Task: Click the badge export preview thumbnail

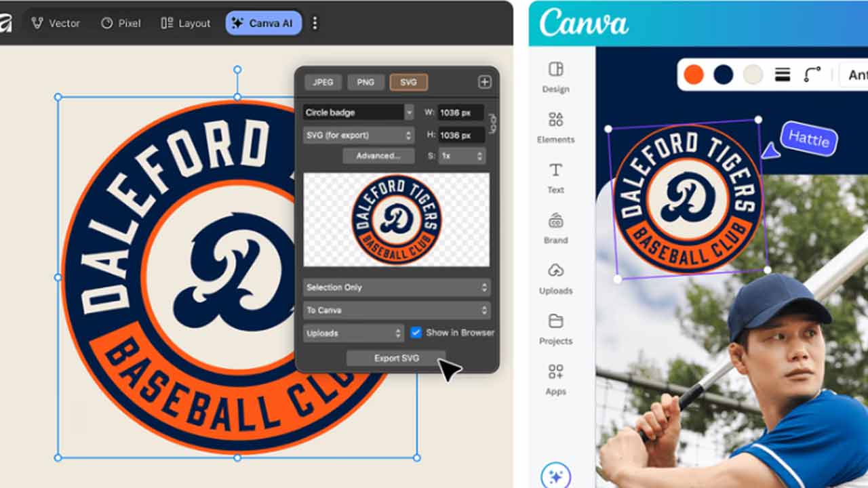Action: [x=396, y=220]
